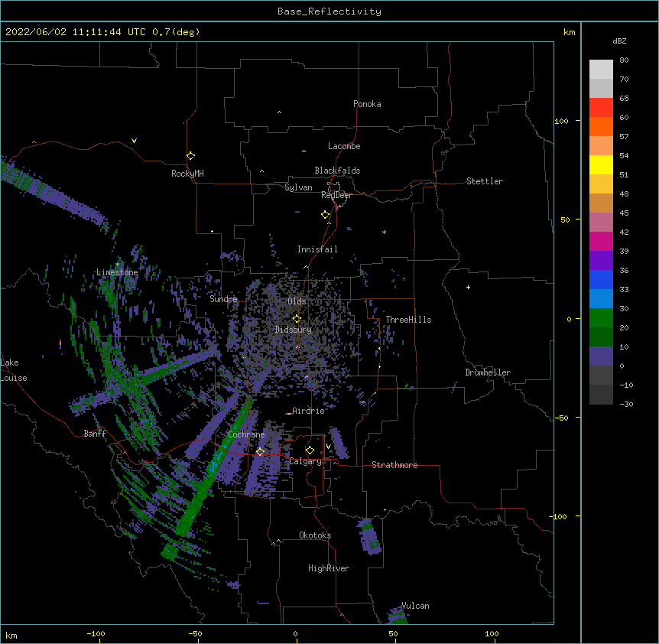Select the red legend swatch below 65

tap(601, 107)
